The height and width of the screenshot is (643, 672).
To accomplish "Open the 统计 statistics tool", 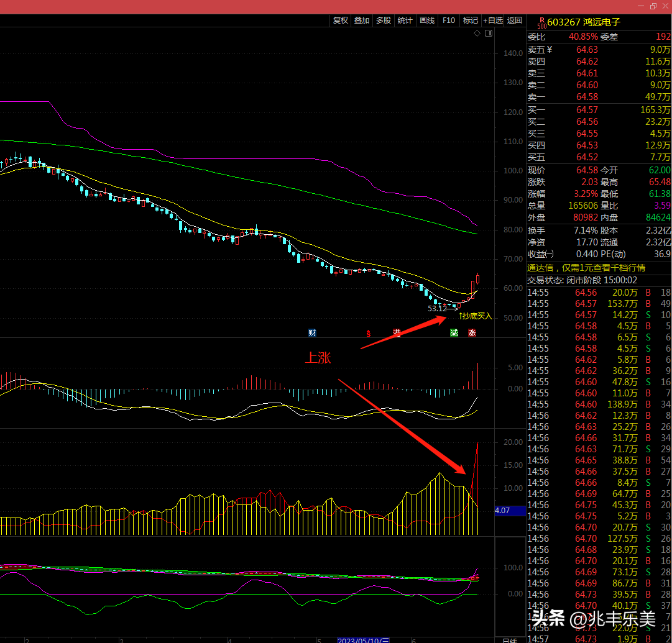I will click(x=405, y=21).
